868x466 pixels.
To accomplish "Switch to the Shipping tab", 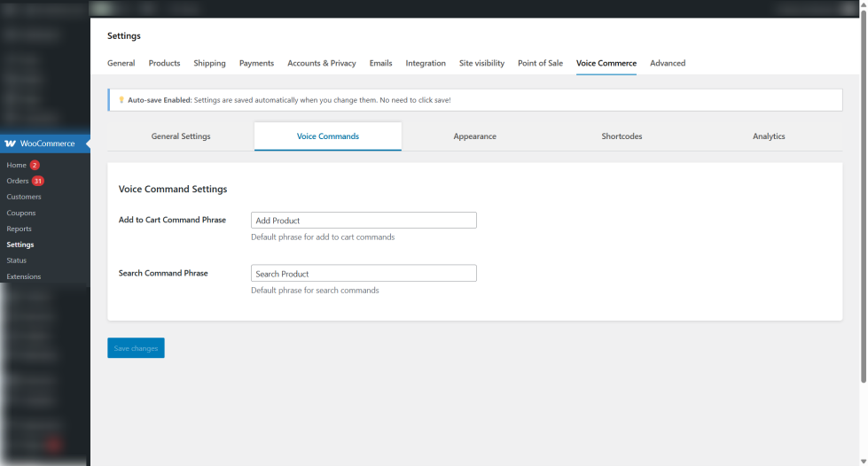I will pos(210,63).
